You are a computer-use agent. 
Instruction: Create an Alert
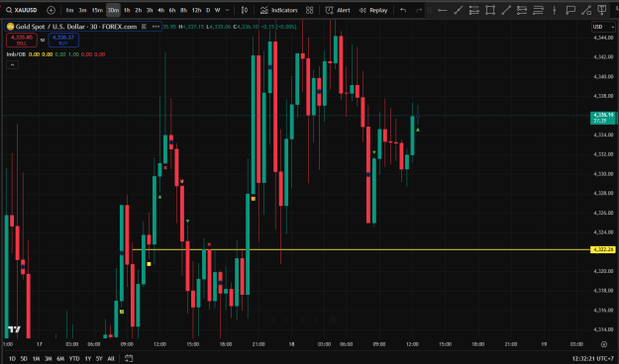338,10
